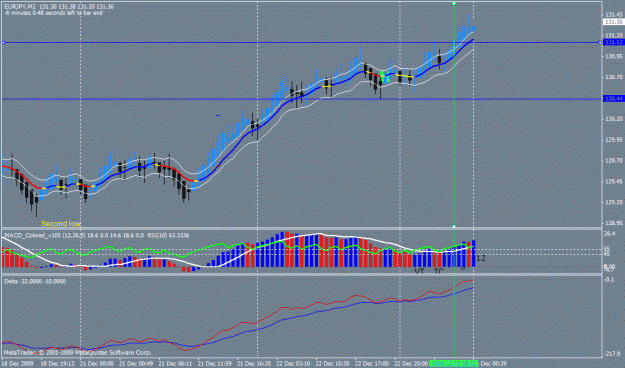Click the '21 Dec 16:20' time axis label
This screenshot has width=625, height=368.
(x=254, y=364)
